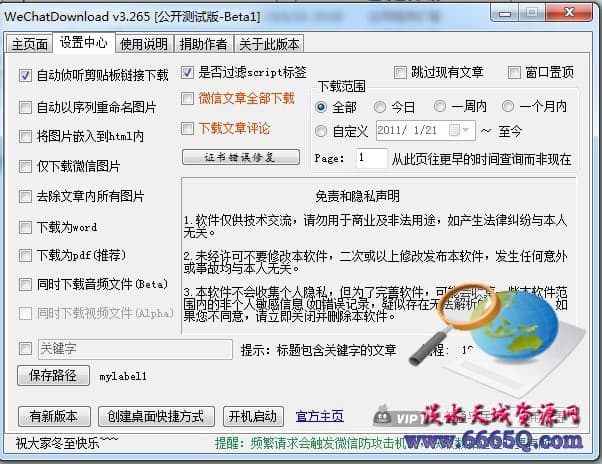Viewport: 602px width, 464px height.
Task: Open the date picker calendar dropdown
Action: 460,131
